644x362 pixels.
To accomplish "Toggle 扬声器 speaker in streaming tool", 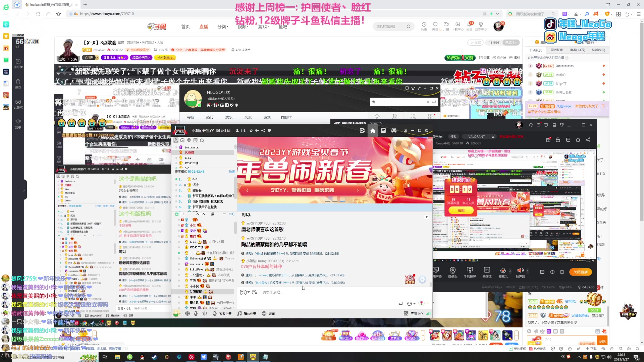I will [520, 272].
